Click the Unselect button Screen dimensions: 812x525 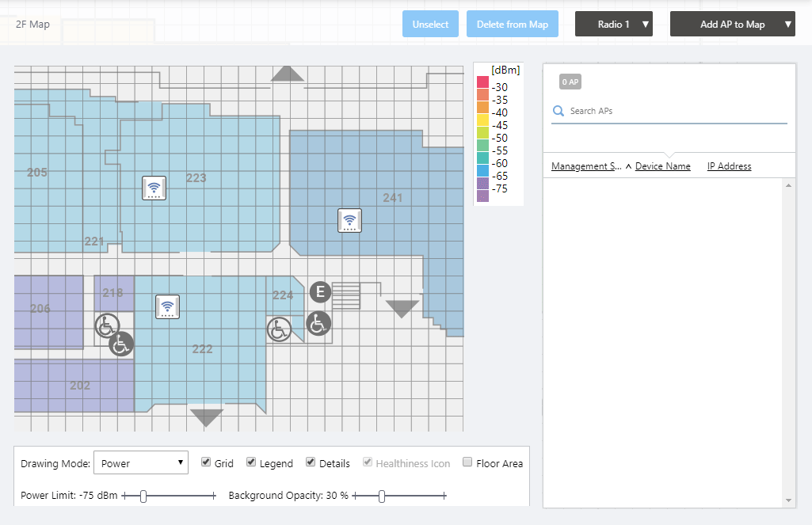coord(430,25)
